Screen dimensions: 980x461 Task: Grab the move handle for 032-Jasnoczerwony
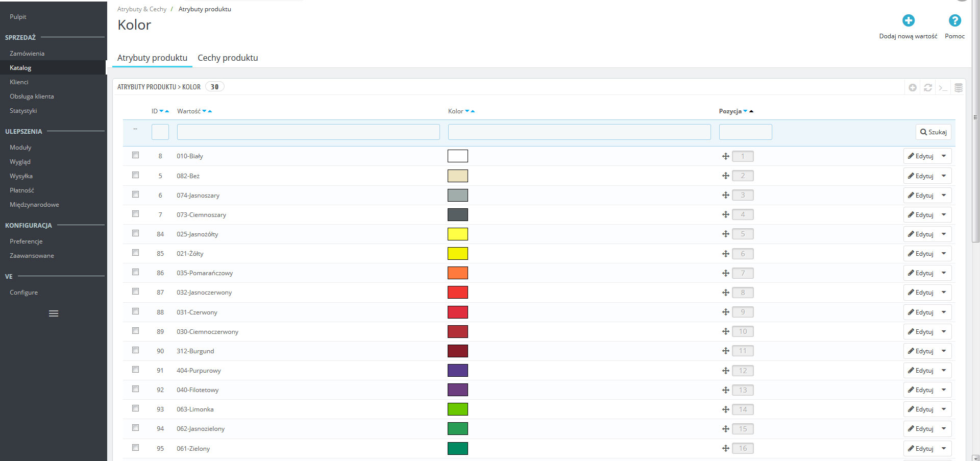click(x=725, y=293)
